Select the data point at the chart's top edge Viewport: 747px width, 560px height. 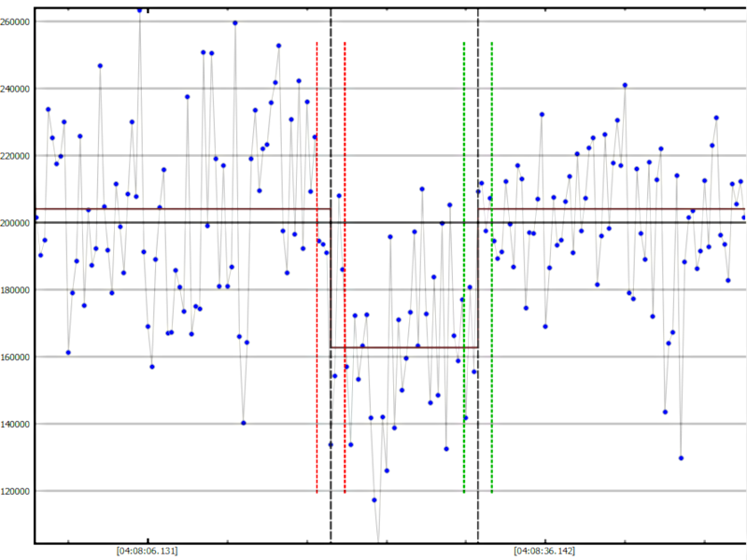(140, 10)
